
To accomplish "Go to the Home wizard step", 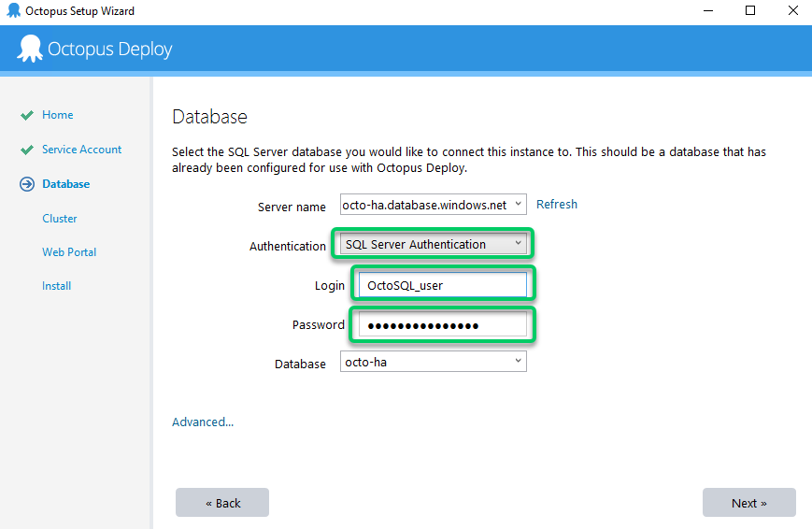I will pos(57,115).
